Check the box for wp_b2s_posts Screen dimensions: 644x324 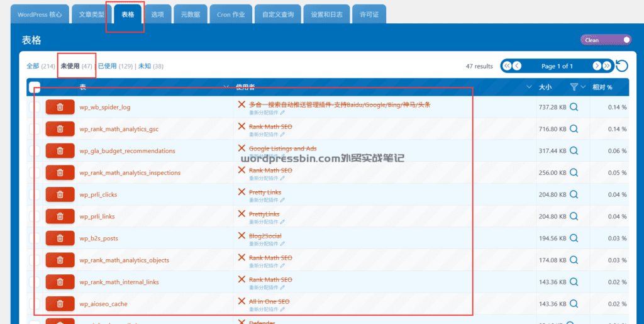click(35, 238)
